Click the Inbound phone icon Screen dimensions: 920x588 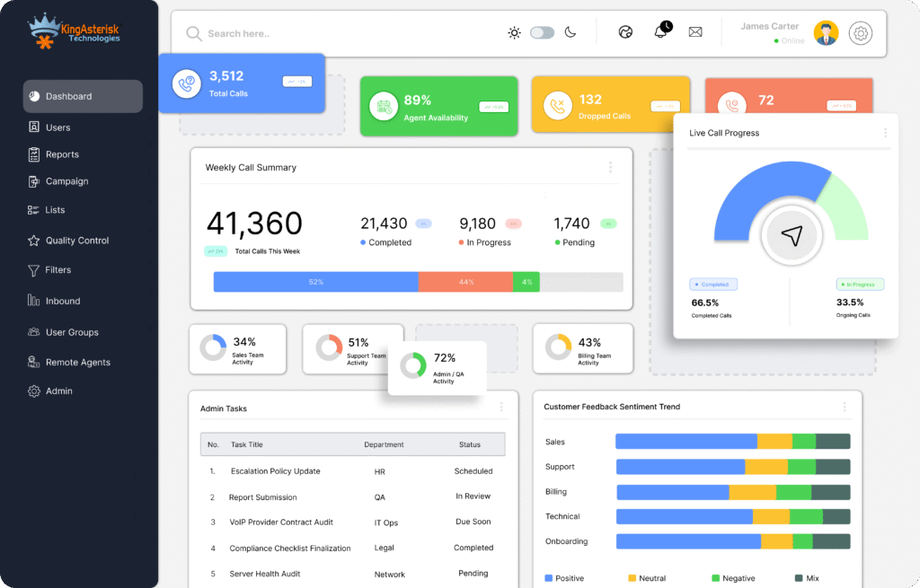(x=34, y=300)
